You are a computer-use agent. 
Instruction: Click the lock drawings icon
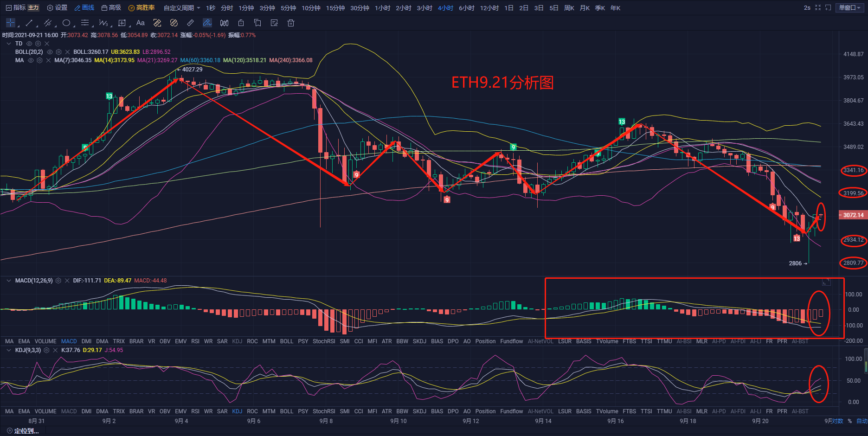[x=241, y=23]
